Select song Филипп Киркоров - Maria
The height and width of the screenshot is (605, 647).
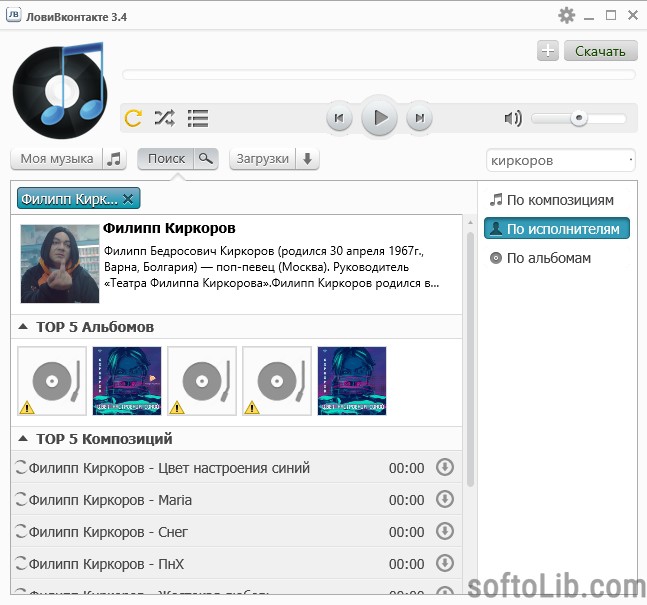tap(236, 499)
